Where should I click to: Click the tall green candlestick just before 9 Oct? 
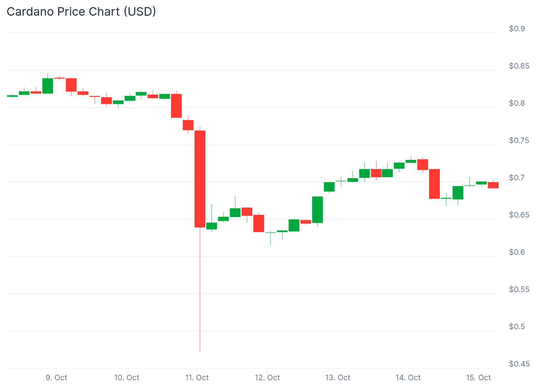click(48, 86)
